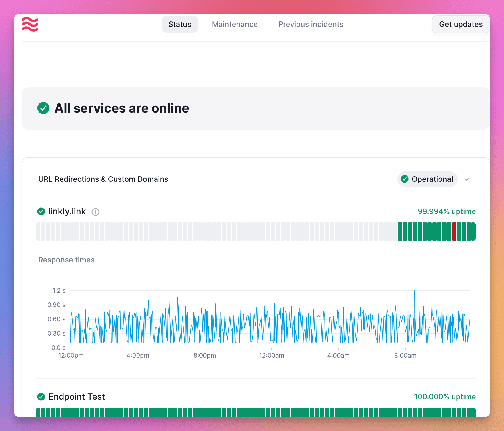Switch to the Maintenance tab
Viewport: 504px width, 431px height.
click(235, 24)
